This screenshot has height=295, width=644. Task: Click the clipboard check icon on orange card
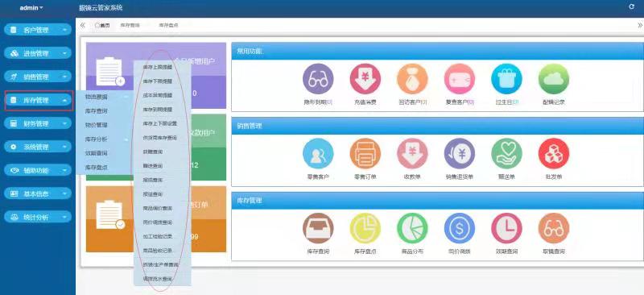click(109, 214)
